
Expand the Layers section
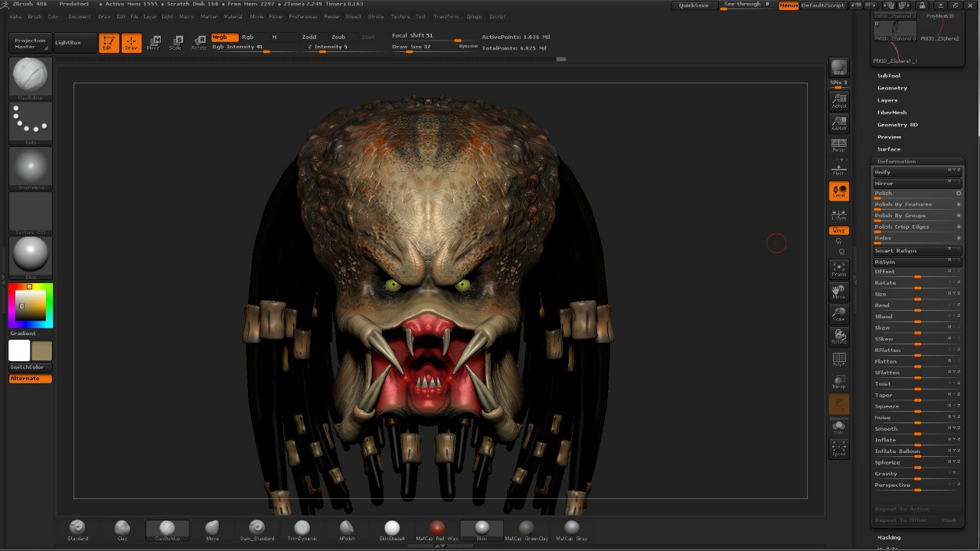(x=887, y=100)
